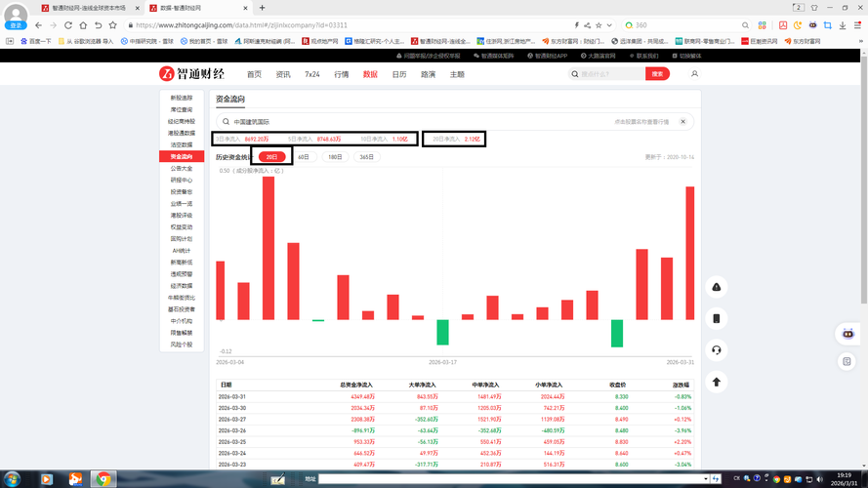Bookmark this page with the star icon
868x488 pixels.
coord(113,25)
